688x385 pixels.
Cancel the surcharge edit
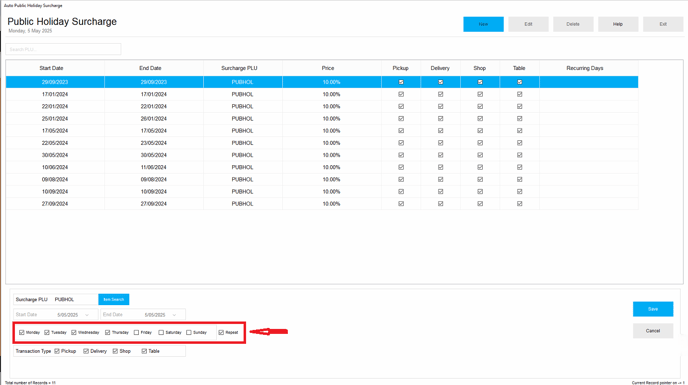pos(653,331)
